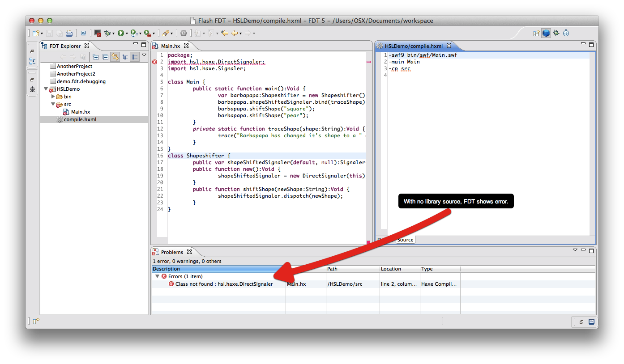
Task: Open the bug fast view icon in left trim
Action: [33, 89]
